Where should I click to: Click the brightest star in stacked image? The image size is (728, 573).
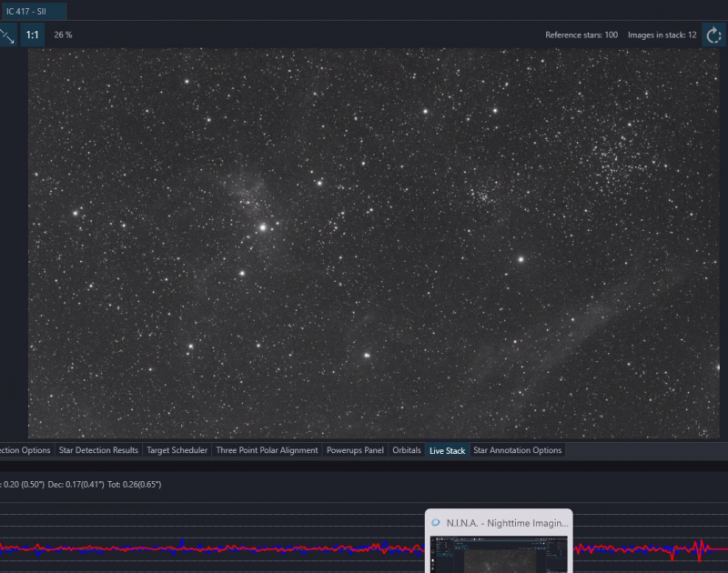[263, 227]
